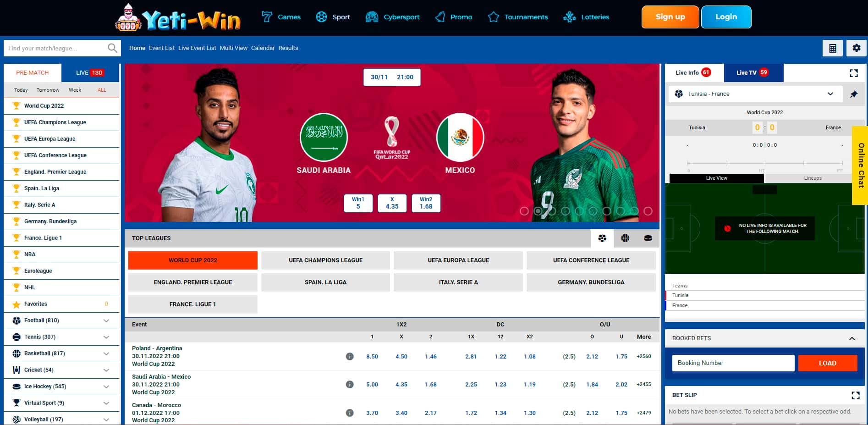The image size is (868, 425).
Task: Collapse the Booked Bets panel
Action: [852, 338]
